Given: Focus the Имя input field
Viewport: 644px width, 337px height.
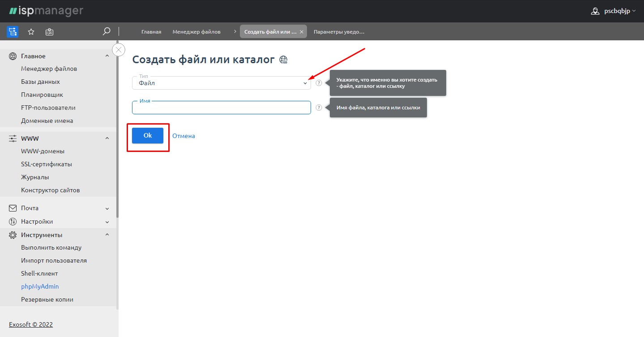Looking at the screenshot, I should click(222, 108).
